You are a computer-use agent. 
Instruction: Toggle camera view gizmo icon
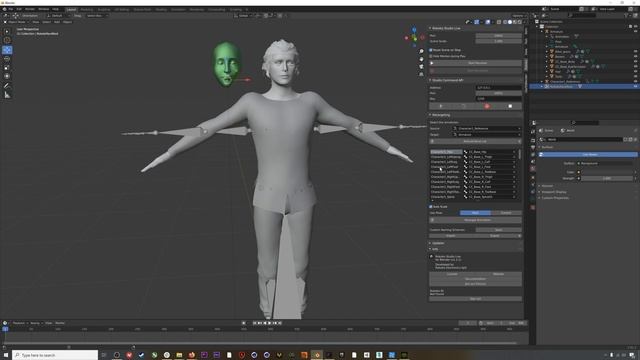(421, 66)
